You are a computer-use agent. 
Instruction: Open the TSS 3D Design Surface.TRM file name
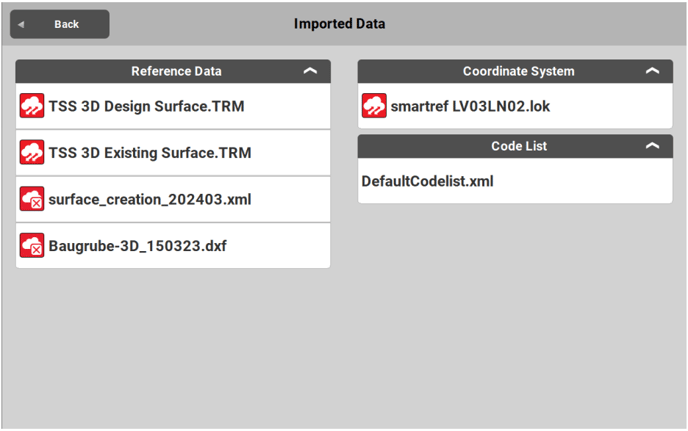[x=146, y=106]
